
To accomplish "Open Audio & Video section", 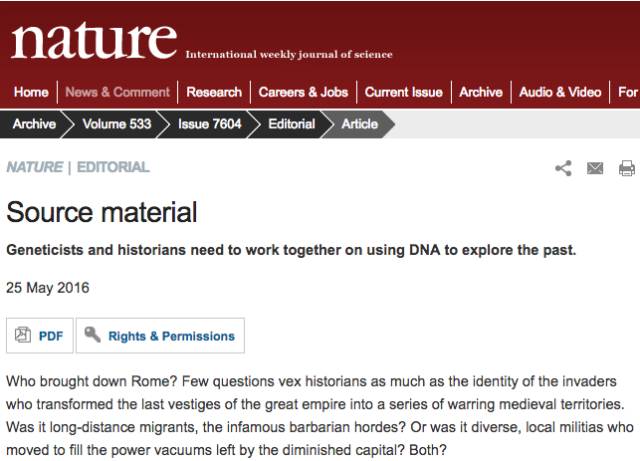I will (x=560, y=92).
